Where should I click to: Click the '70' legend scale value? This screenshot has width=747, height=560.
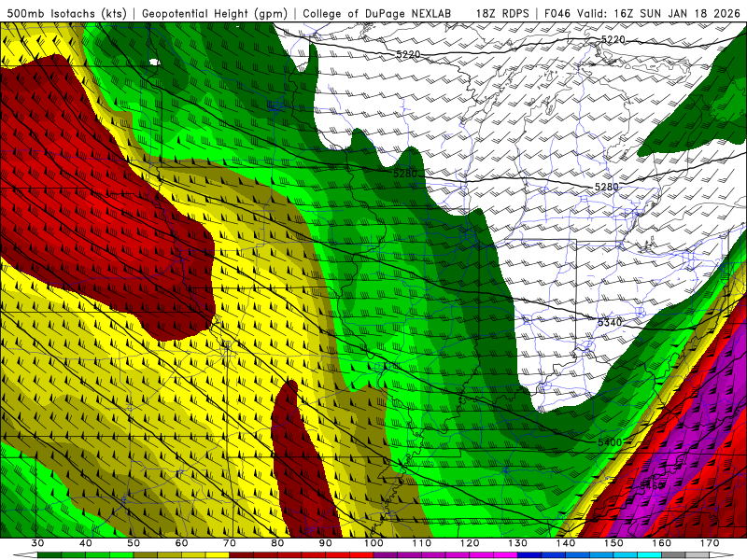coord(230,543)
